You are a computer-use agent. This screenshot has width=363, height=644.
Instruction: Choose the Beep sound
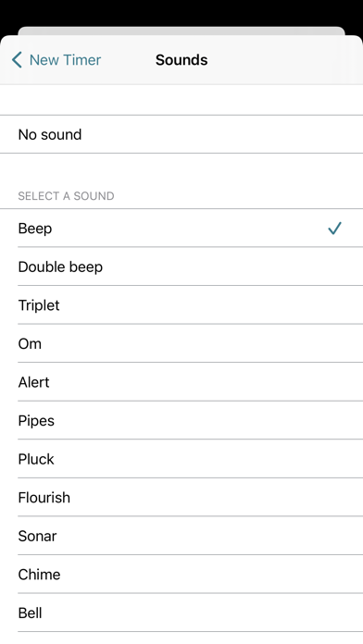pyautogui.click(x=181, y=228)
